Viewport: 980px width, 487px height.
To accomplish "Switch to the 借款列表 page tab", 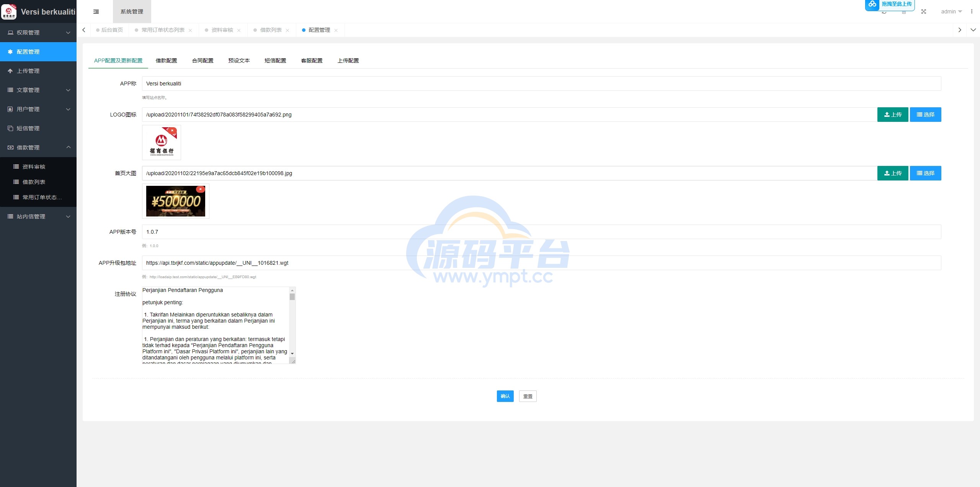I will coord(271,30).
